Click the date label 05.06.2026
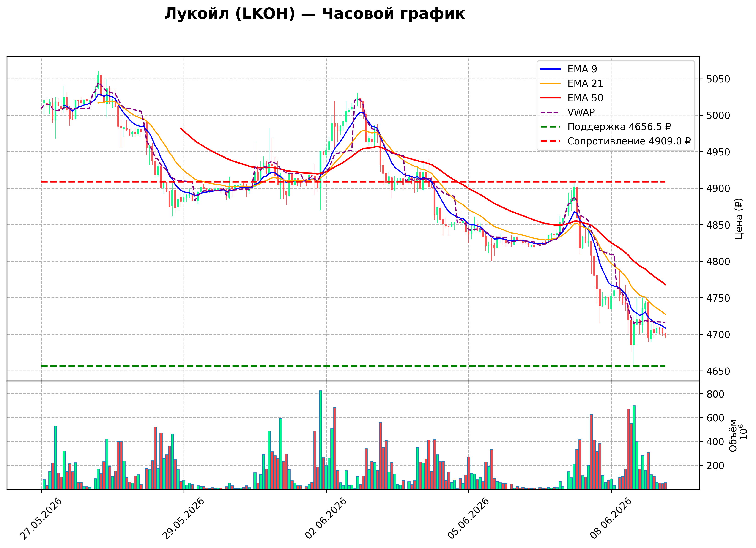Image resolution: width=756 pixels, height=548 pixels. (468, 519)
